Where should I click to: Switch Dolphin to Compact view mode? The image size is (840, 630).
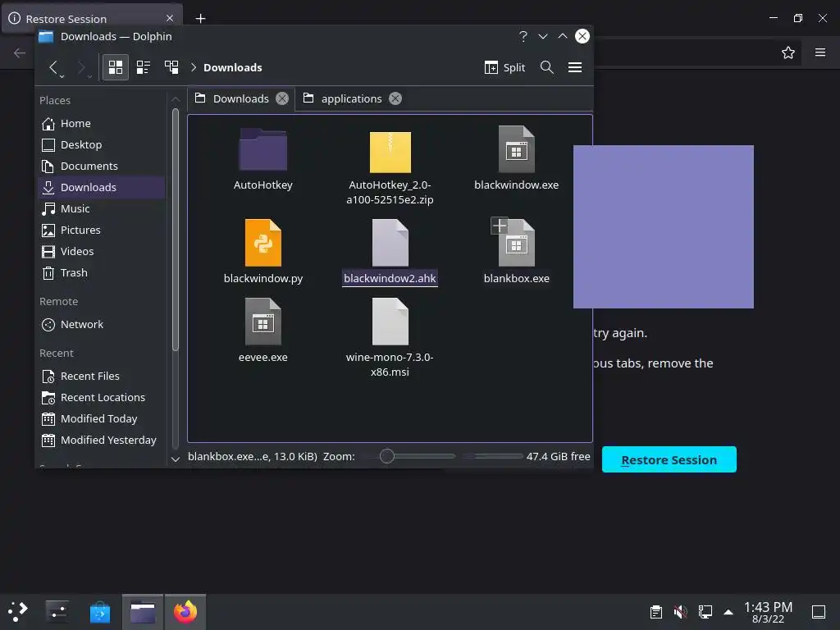pyautogui.click(x=143, y=67)
